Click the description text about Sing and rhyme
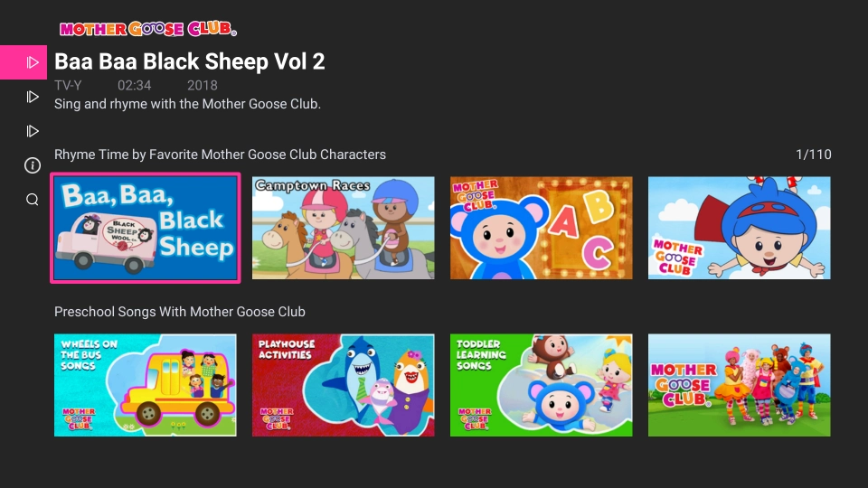 (187, 104)
